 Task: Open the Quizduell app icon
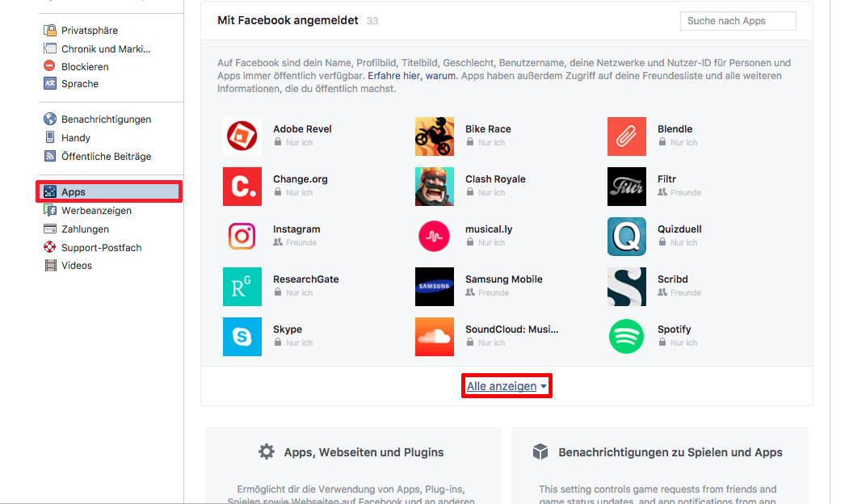tap(626, 237)
